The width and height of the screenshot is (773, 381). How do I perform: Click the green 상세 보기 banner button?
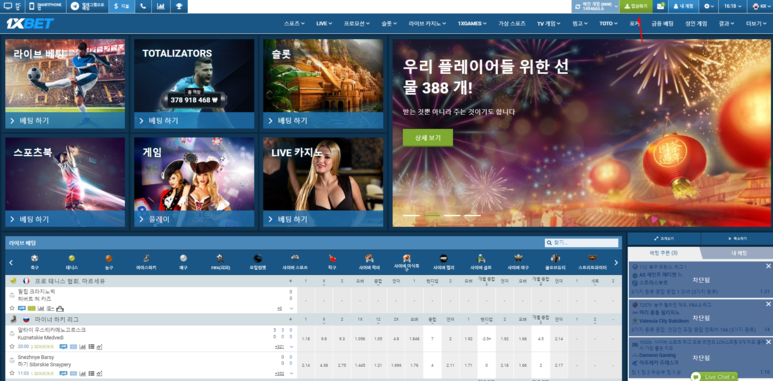point(427,138)
